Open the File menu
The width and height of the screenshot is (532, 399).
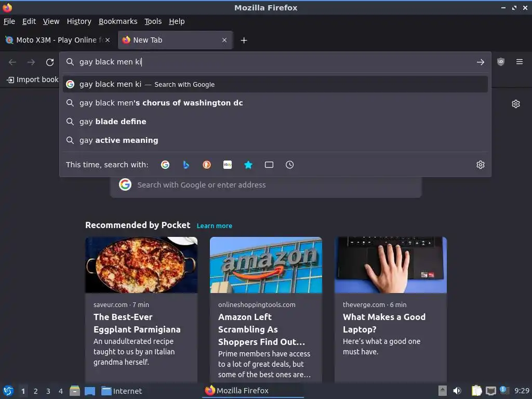point(9,21)
